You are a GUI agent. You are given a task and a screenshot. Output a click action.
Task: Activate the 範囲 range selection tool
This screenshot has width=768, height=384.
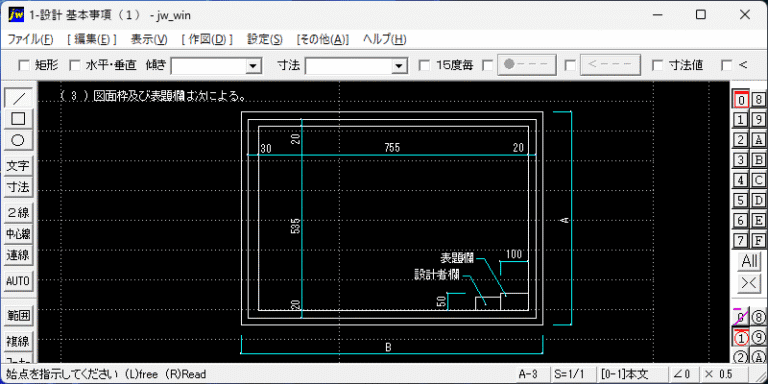(18, 315)
